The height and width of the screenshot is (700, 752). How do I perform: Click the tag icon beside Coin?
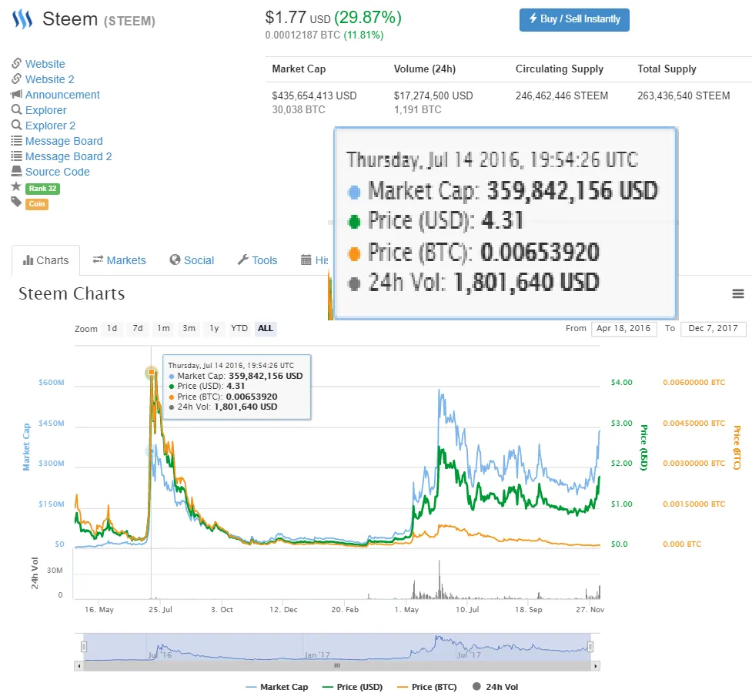click(x=17, y=202)
